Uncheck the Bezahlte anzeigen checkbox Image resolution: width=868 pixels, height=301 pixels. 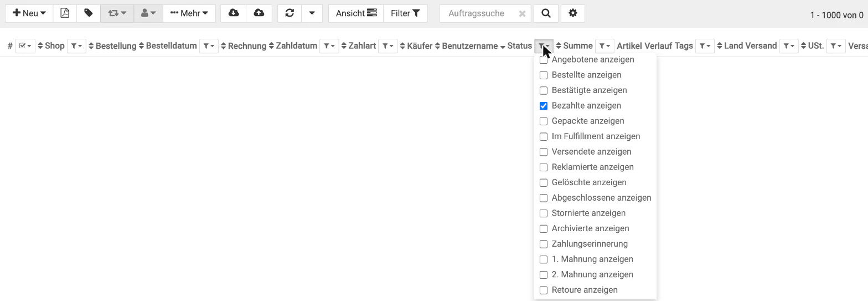[544, 106]
